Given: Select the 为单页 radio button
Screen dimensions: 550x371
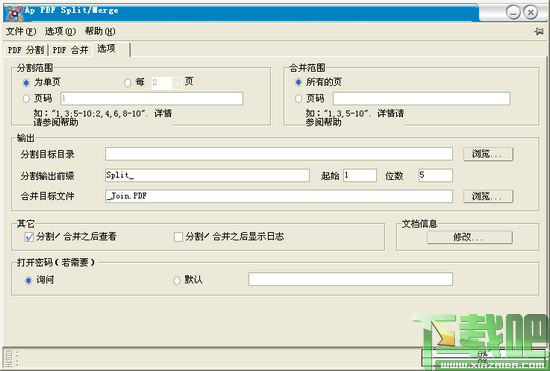Looking at the screenshot, I should point(26,83).
